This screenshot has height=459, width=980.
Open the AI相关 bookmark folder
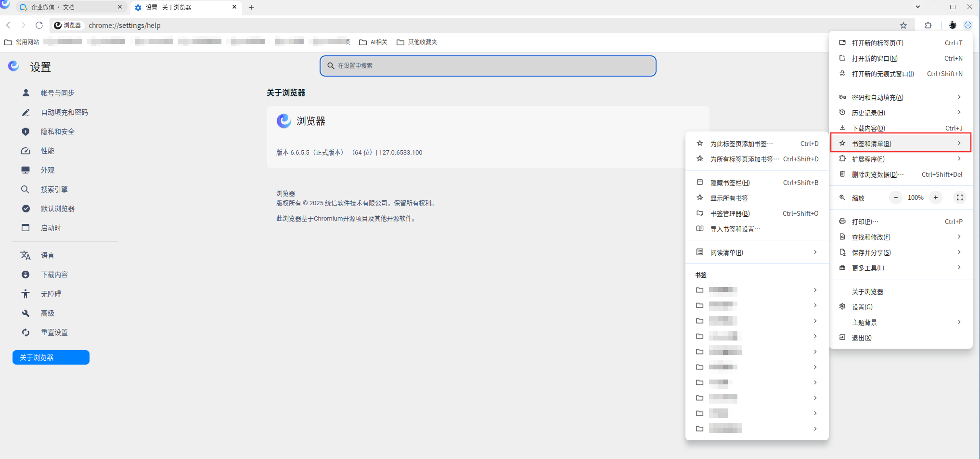point(374,42)
